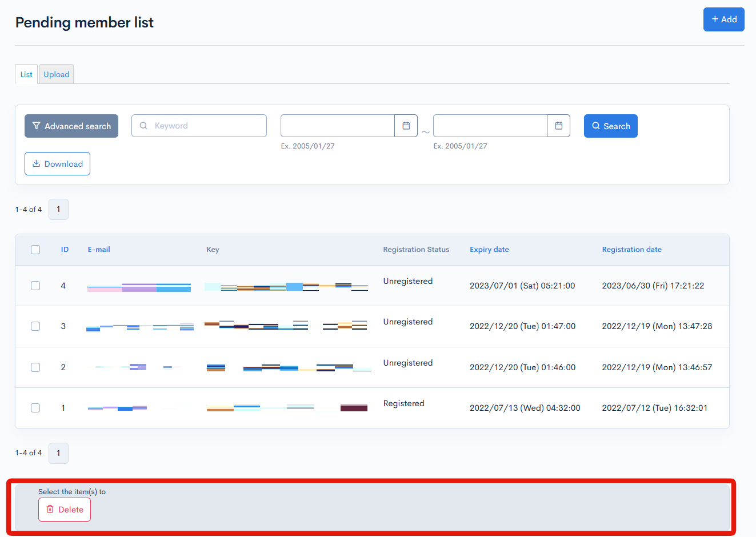756x537 pixels.
Task: Open the calendar picker for the end date
Action: (558, 125)
